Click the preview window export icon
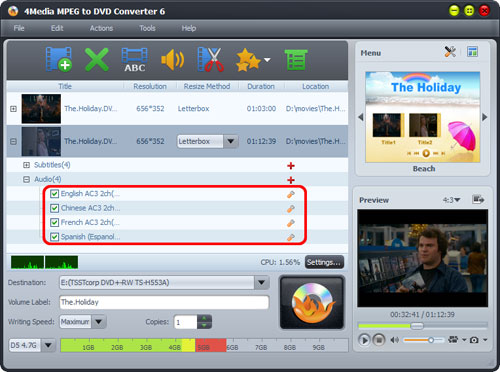The image size is (500, 372). click(x=478, y=200)
